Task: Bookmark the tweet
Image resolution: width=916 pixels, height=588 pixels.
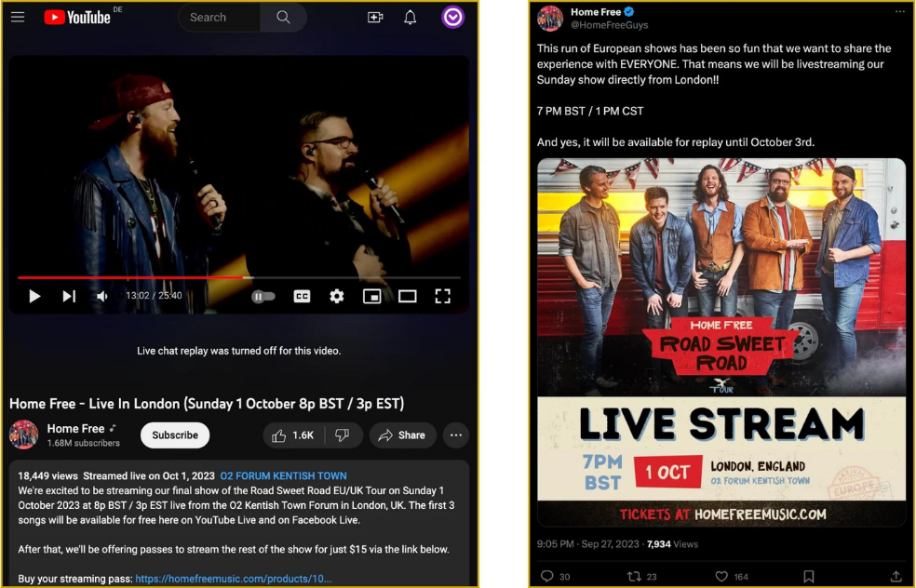Action: pyautogui.click(x=809, y=576)
